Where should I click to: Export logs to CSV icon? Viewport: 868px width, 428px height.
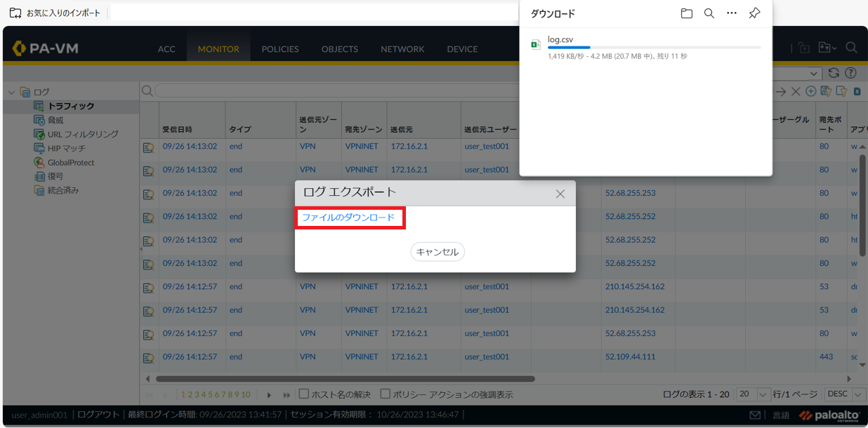857,92
